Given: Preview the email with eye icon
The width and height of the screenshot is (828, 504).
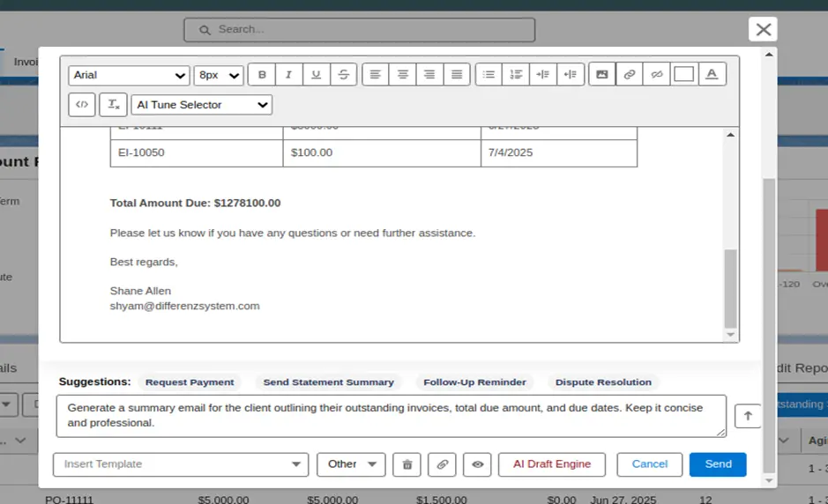Looking at the screenshot, I should coord(477,464).
